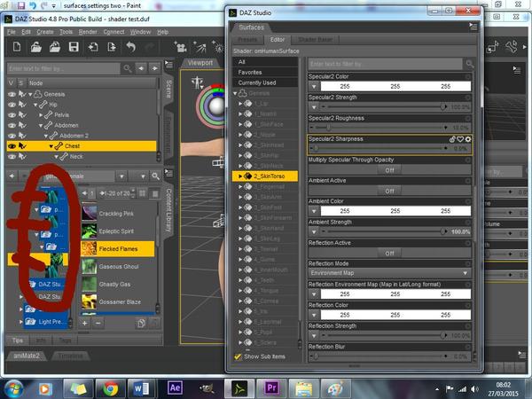Screen dimensions: 532x399
Task: Click Surfaces property filter search magnifier
Action: 470,64
